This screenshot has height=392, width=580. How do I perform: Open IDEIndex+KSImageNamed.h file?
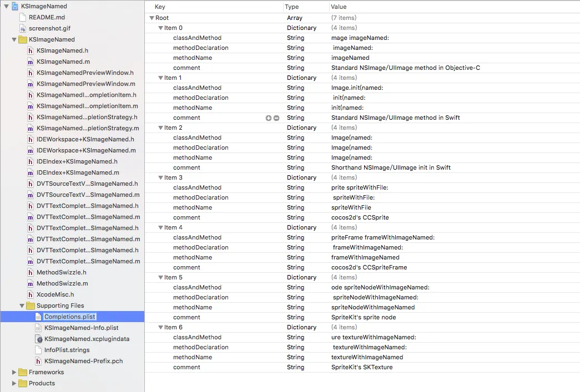[77, 161]
